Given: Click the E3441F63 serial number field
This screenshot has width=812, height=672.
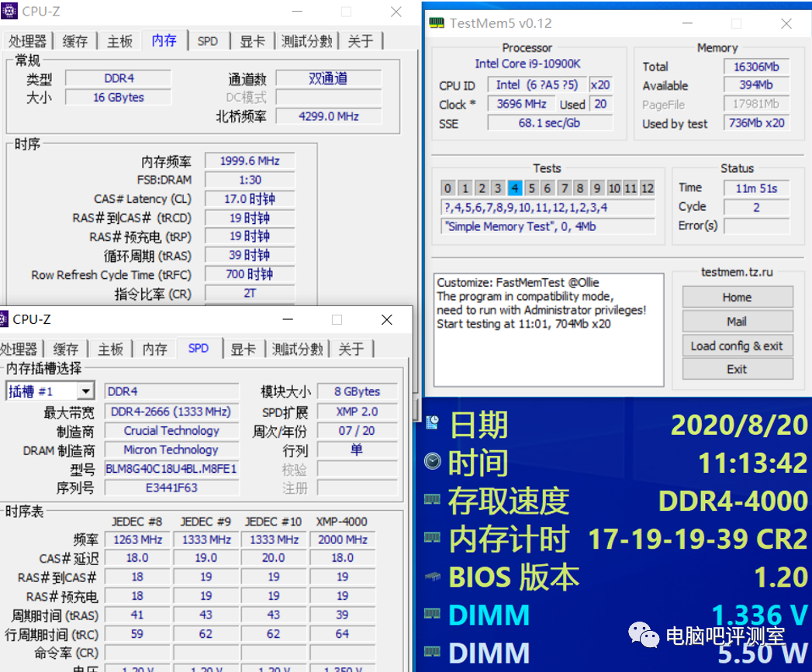Looking at the screenshot, I should click(171, 488).
